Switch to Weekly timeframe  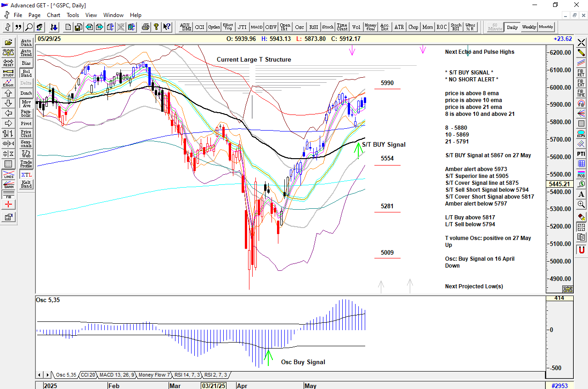pos(529,27)
